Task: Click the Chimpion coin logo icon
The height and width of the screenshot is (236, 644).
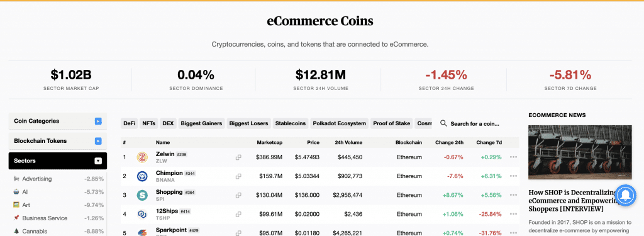Action: pyautogui.click(x=142, y=176)
